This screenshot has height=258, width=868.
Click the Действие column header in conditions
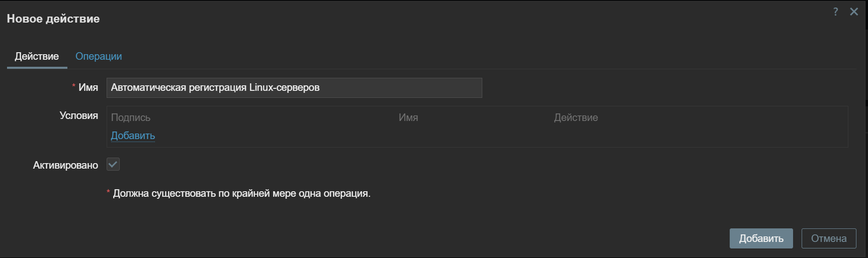coord(575,117)
